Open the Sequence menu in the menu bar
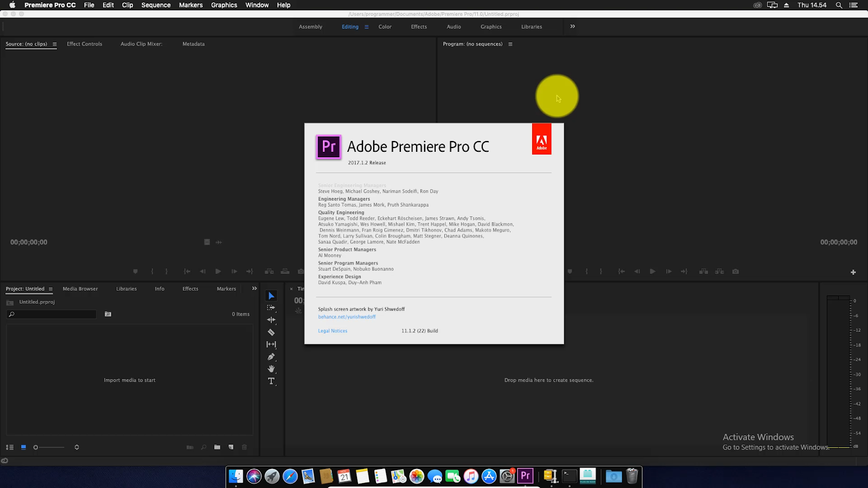Image resolution: width=868 pixels, height=488 pixels. pyautogui.click(x=156, y=5)
